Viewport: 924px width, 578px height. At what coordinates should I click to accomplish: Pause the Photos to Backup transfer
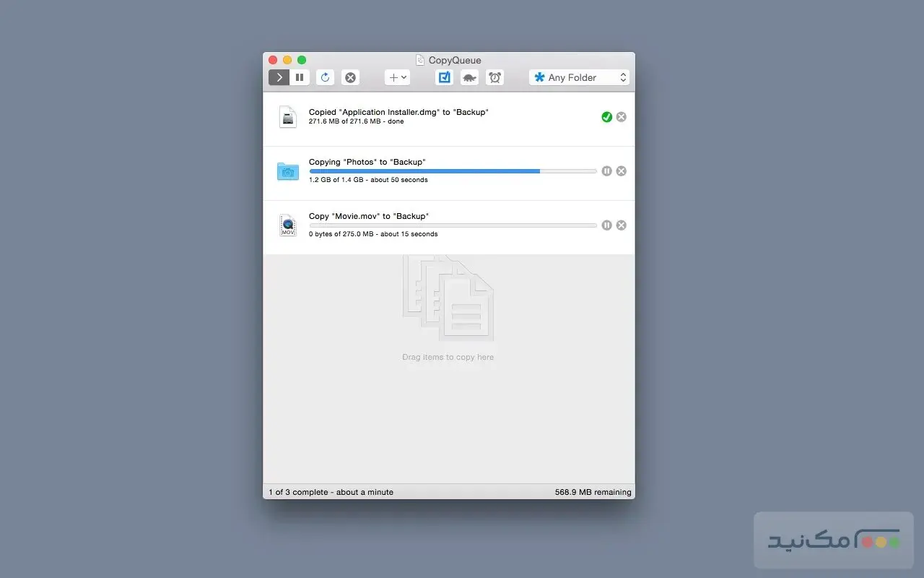point(606,171)
